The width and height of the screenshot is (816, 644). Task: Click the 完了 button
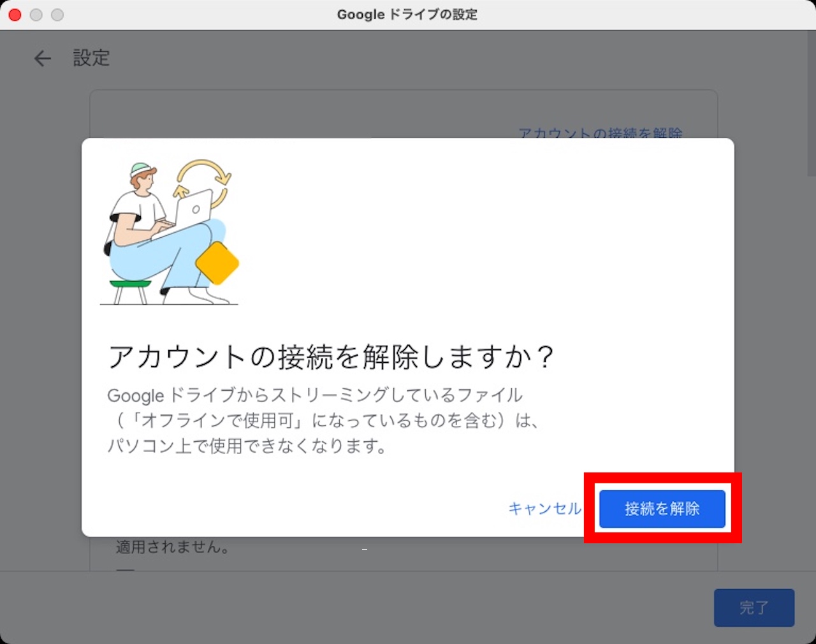754,608
